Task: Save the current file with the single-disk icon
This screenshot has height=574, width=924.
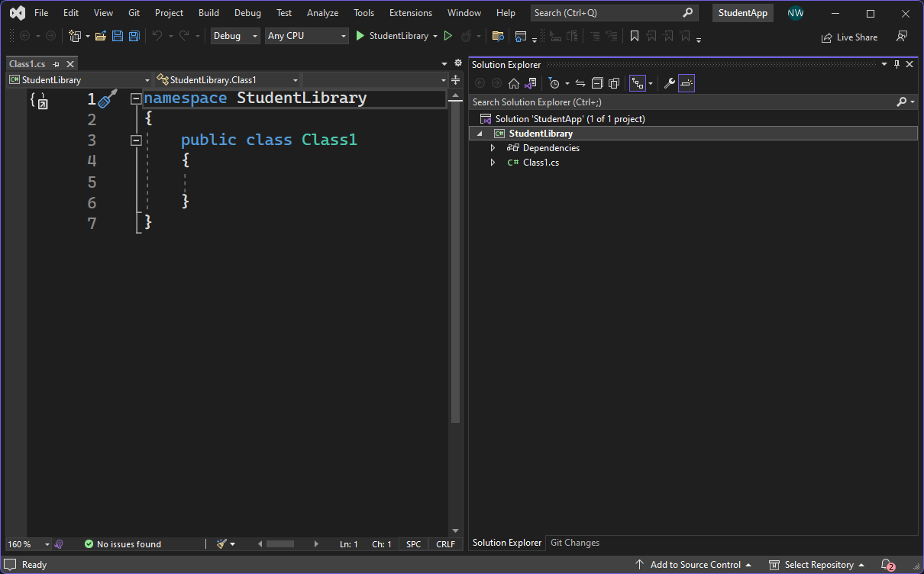Action: 118,36
